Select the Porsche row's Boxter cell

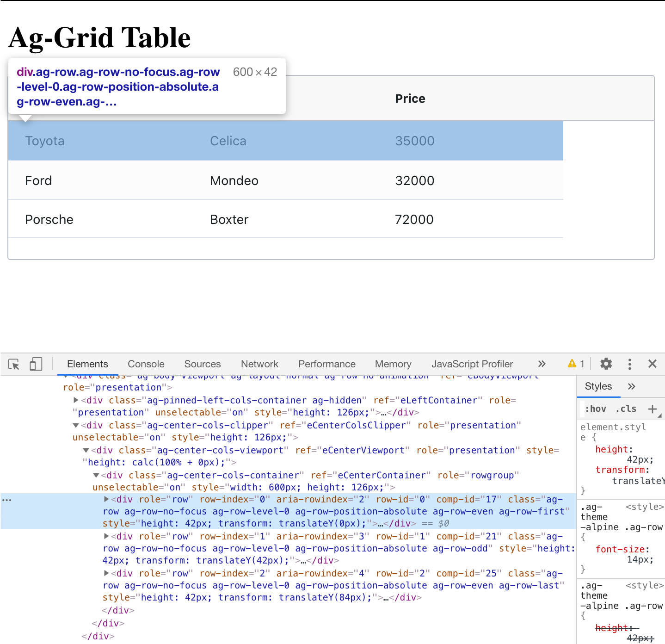[229, 219]
